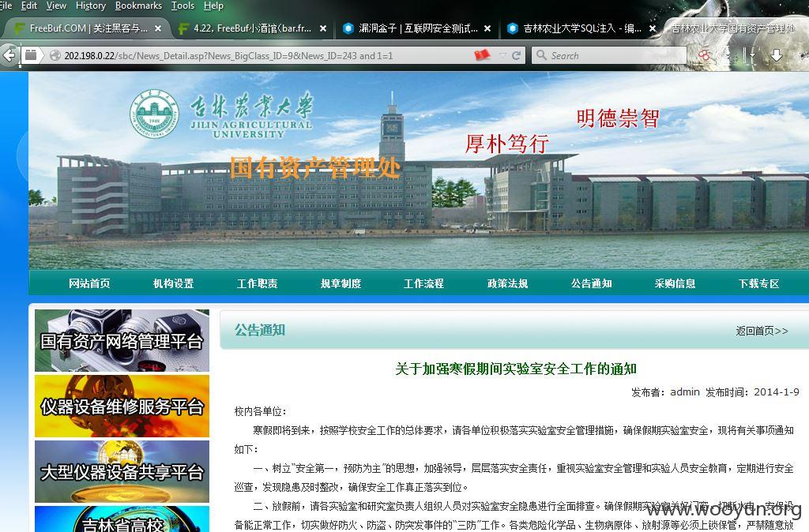Open 工作职责 in the navigation bar
809x532 pixels.
tap(257, 283)
